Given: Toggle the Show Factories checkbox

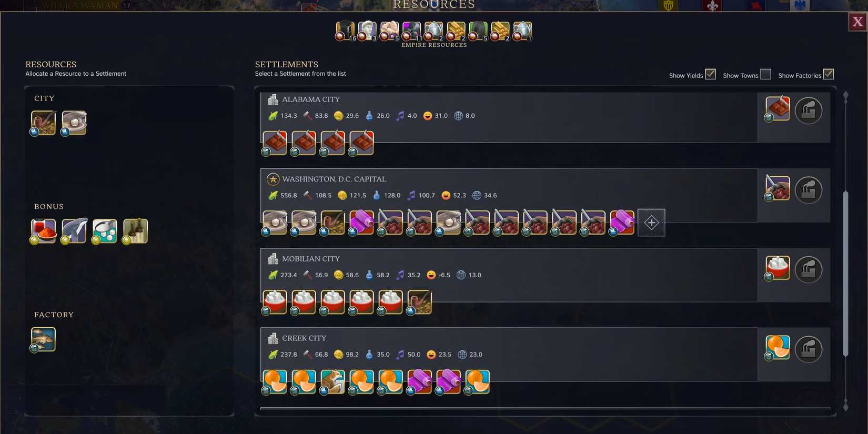Looking at the screenshot, I should click(x=829, y=74).
